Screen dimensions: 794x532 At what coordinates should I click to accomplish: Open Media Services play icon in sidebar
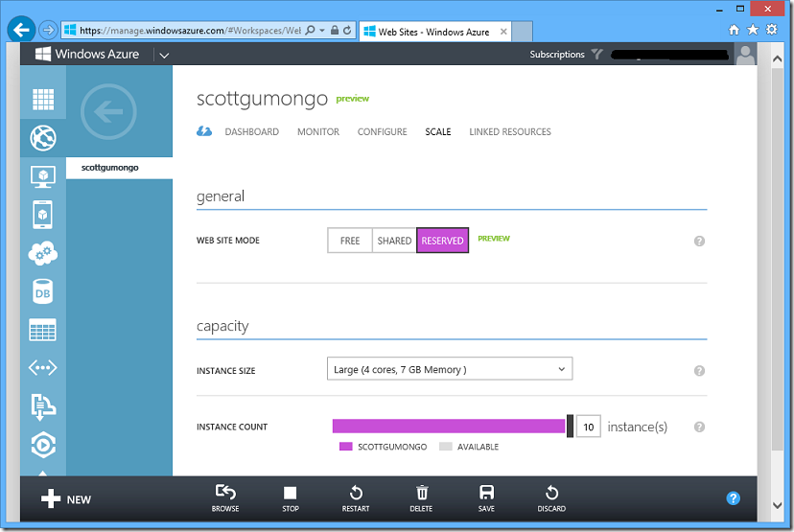(43, 445)
